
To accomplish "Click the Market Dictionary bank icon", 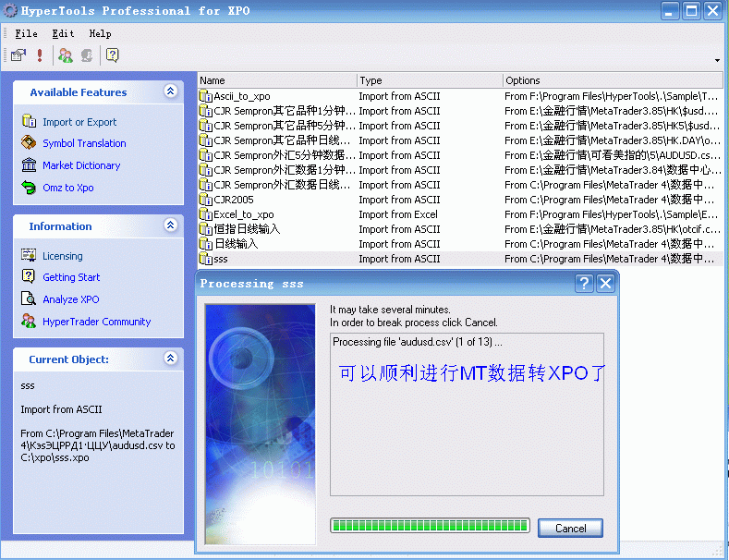I will coord(29,164).
